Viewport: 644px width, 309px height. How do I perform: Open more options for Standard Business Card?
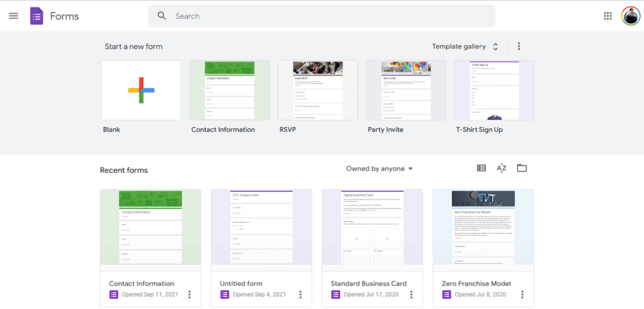pos(411,295)
